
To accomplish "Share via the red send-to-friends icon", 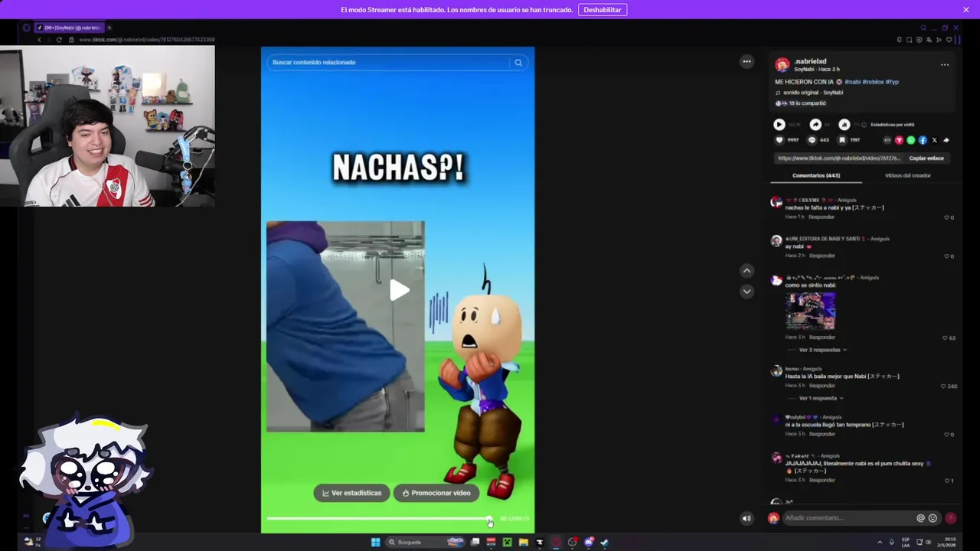I will (x=899, y=140).
